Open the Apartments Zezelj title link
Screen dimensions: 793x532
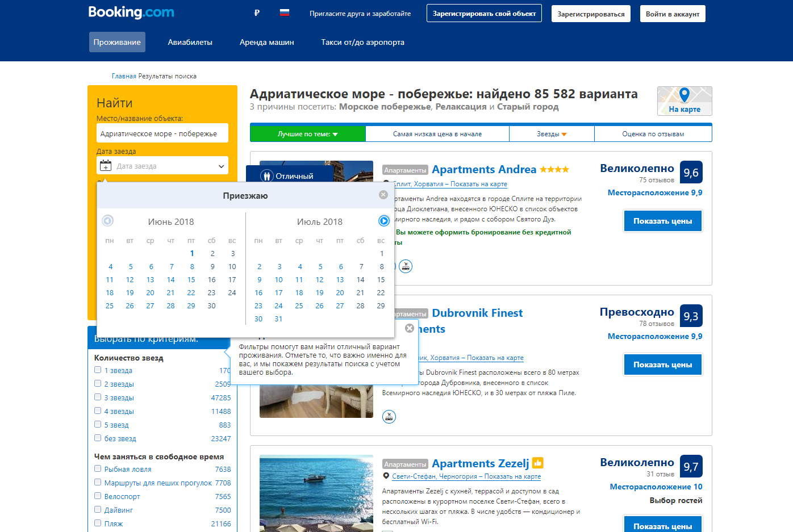pyautogui.click(x=481, y=463)
